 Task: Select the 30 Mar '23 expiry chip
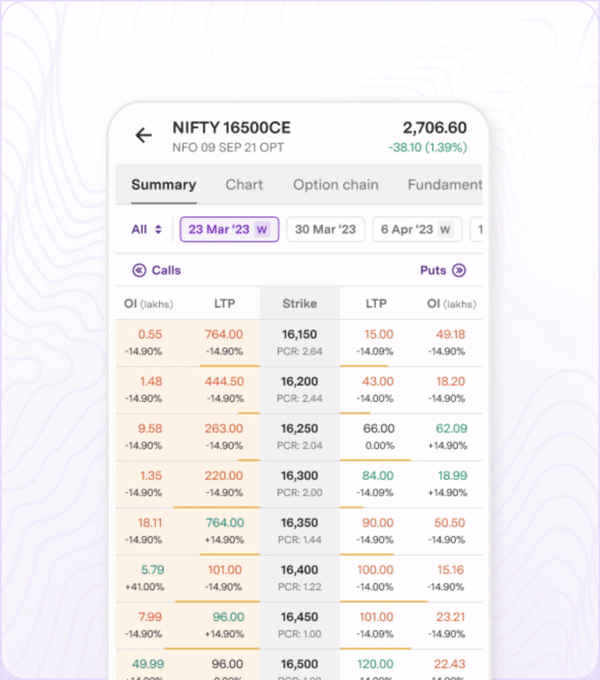click(x=325, y=229)
